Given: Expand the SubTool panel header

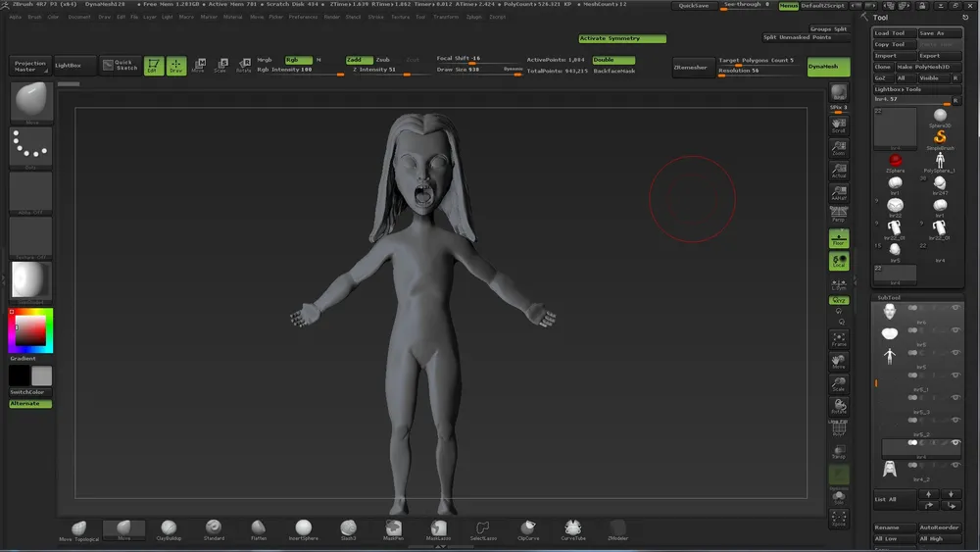Looking at the screenshot, I should (x=889, y=297).
